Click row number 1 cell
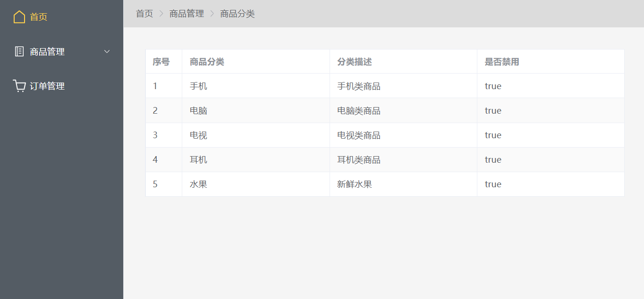 point(164,86)
